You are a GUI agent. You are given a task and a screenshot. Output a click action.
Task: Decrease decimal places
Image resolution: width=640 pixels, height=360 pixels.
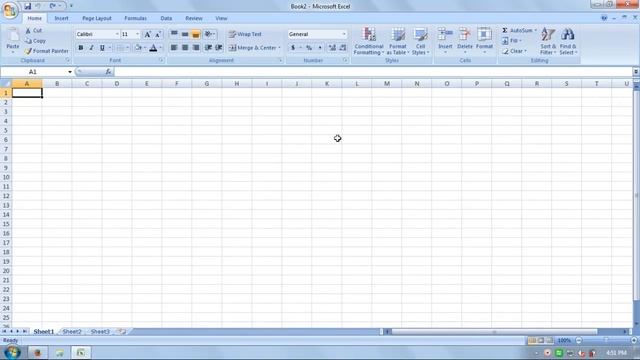point(343,48)
